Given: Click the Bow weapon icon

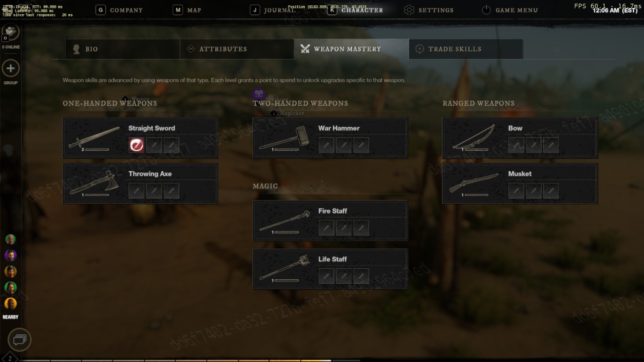Looking at the screenshot, I should (474, 138).
